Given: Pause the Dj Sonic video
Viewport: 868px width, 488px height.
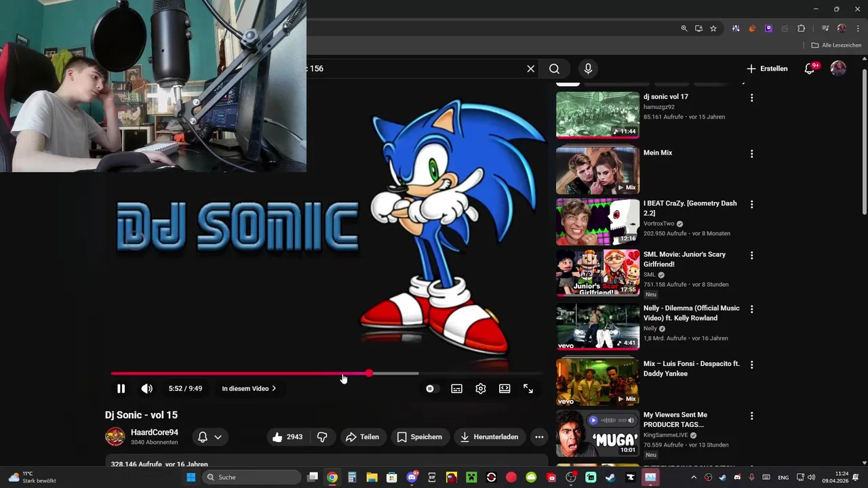Looking at the screenshot, I should tap(121, 388).
